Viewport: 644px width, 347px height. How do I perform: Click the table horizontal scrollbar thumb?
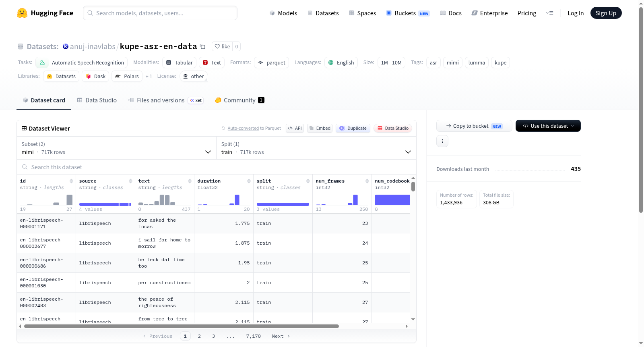[182, 326]
